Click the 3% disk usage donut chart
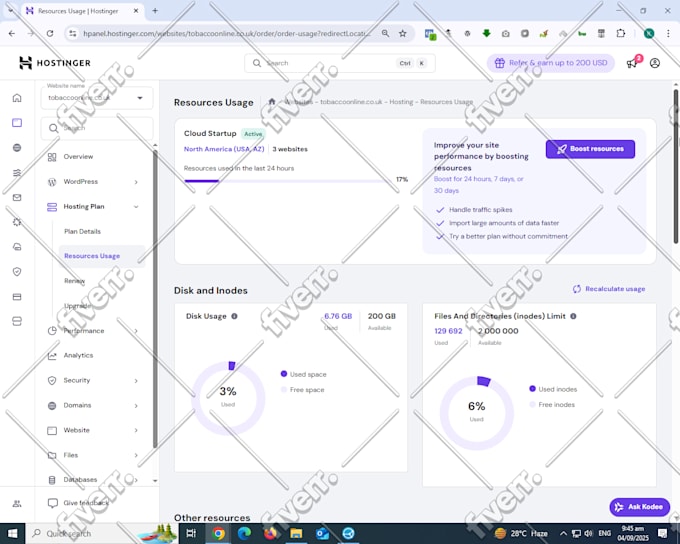Image resolution: width=680 pixels, height=544 pixels. (x=228, y=398)
